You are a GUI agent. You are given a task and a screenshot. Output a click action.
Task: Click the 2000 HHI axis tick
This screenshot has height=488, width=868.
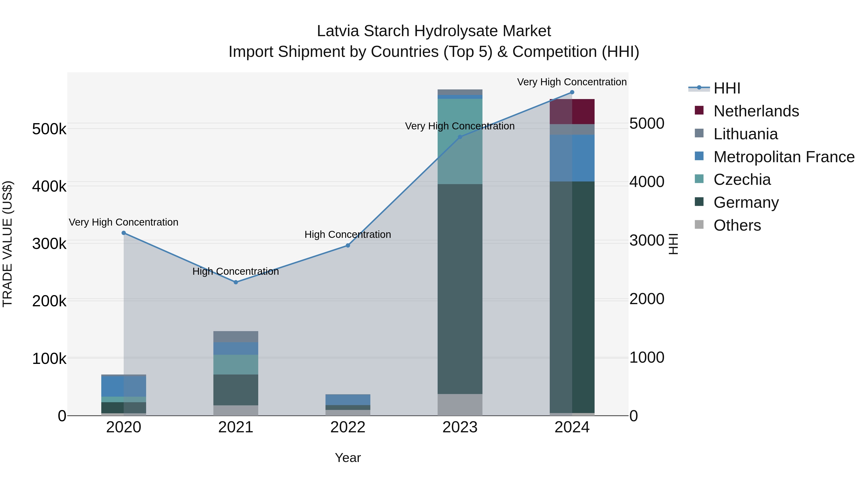pyautogui.click(x=647, y=299)
